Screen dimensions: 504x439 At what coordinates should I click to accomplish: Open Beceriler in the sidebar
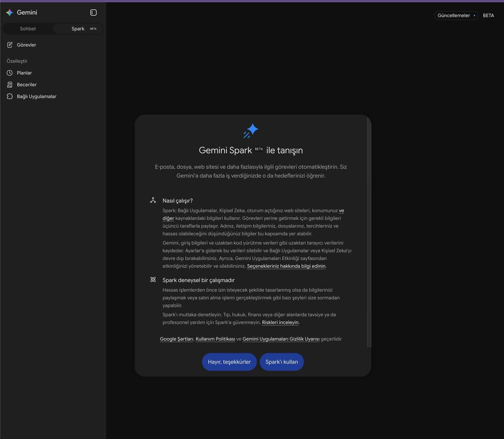[x=53, y=84]
